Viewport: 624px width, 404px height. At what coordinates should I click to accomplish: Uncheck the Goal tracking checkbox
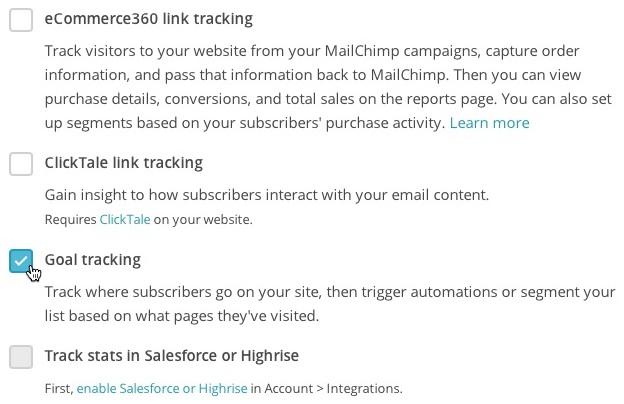tap(21, 261)
